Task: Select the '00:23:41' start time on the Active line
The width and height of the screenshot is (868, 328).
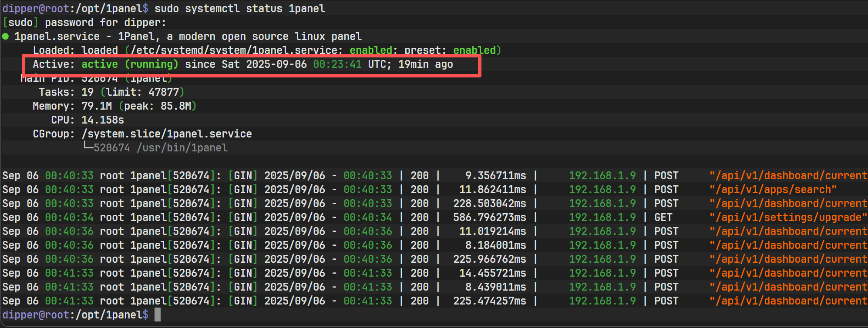Action: 337,64
